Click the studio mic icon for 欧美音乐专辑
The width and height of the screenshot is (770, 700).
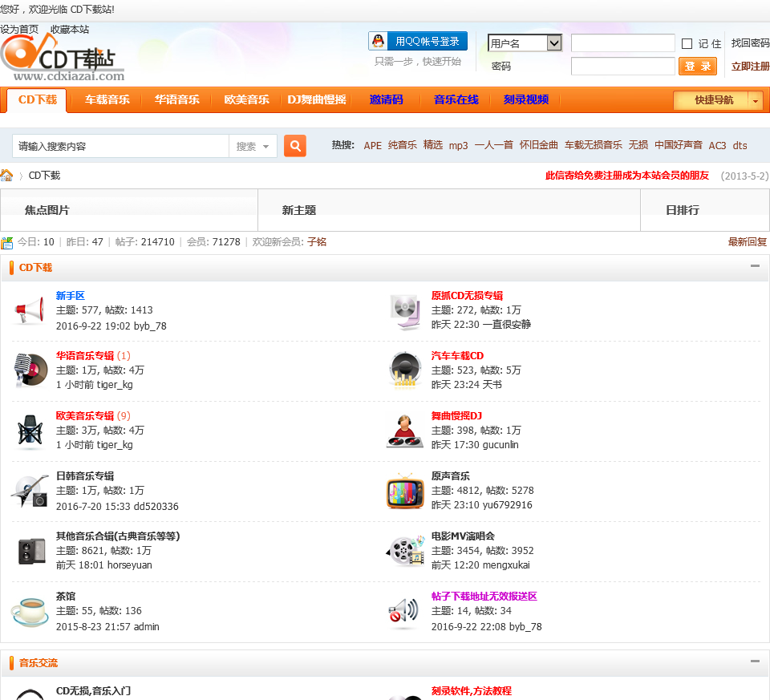tap(30, 431)
